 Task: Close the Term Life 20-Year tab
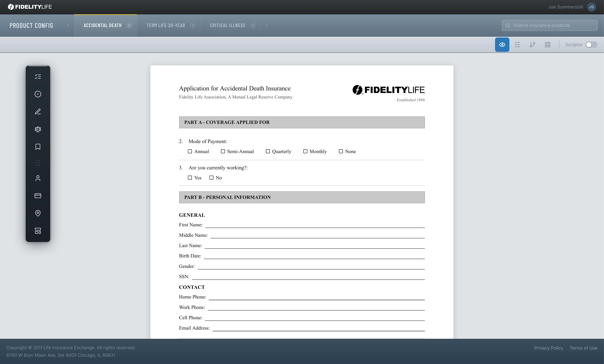[193, 25]
